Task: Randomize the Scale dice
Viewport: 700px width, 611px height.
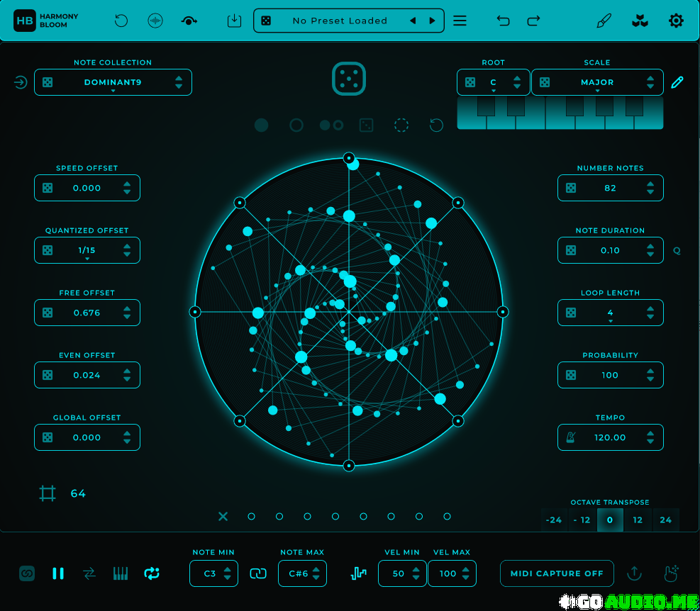Action: coord(545,82)
